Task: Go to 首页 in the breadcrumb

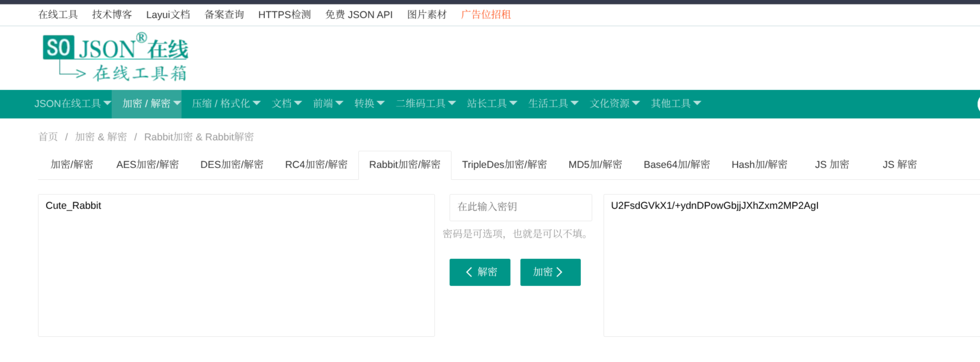Action: [x=48, y=137]
